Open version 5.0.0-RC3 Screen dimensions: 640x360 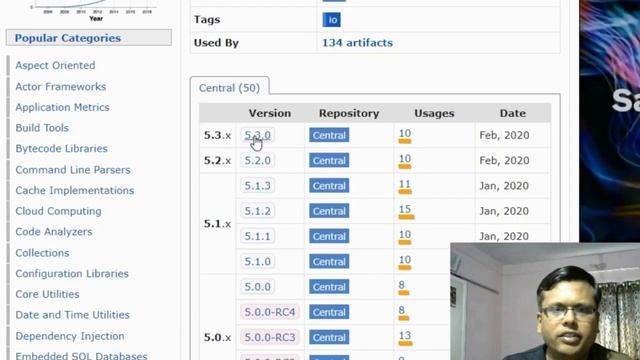tap(269, 338)
